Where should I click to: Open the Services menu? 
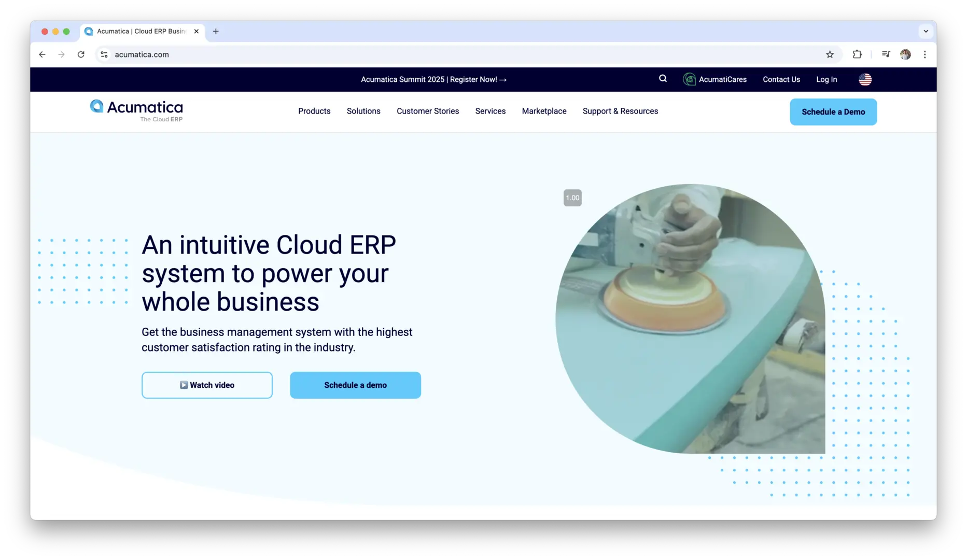[490, 111]
